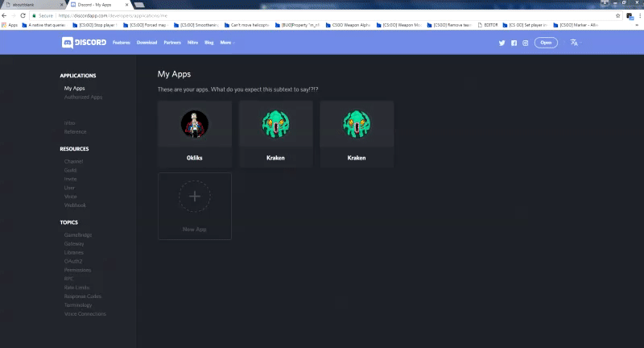
Task: Open the Apps shortcut in bookmarks bar
Action: coord(10,25)
